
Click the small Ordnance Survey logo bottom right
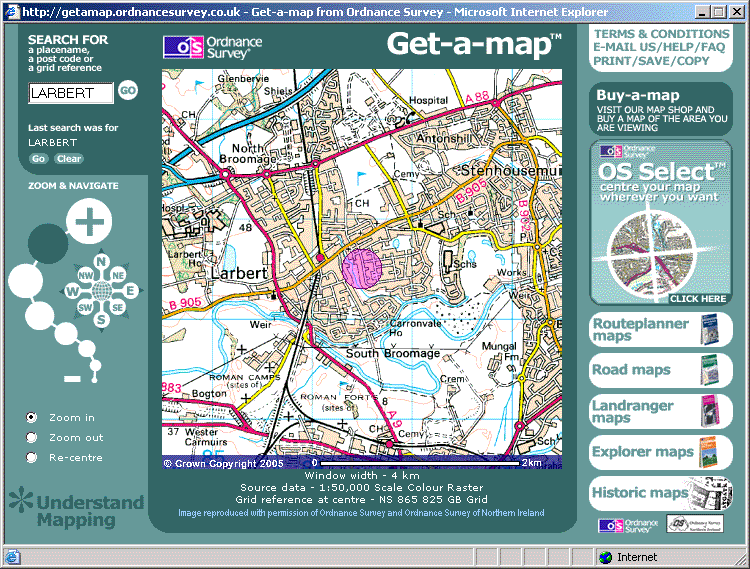[628, 525]
